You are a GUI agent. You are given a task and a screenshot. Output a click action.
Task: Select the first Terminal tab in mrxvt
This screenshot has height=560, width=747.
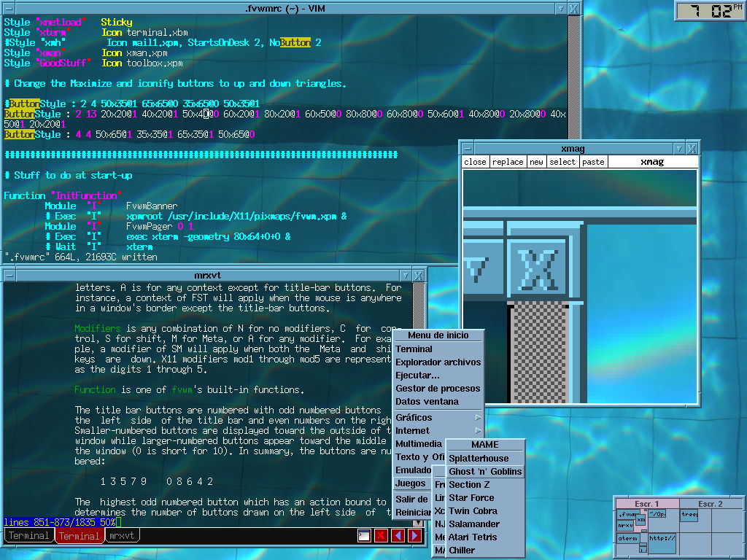coord(28,535)
